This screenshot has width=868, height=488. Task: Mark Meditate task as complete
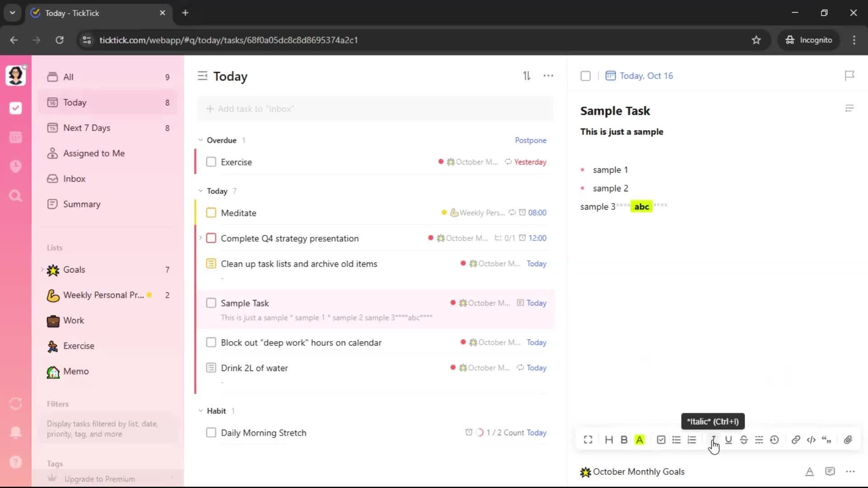[x=211, y=213]
